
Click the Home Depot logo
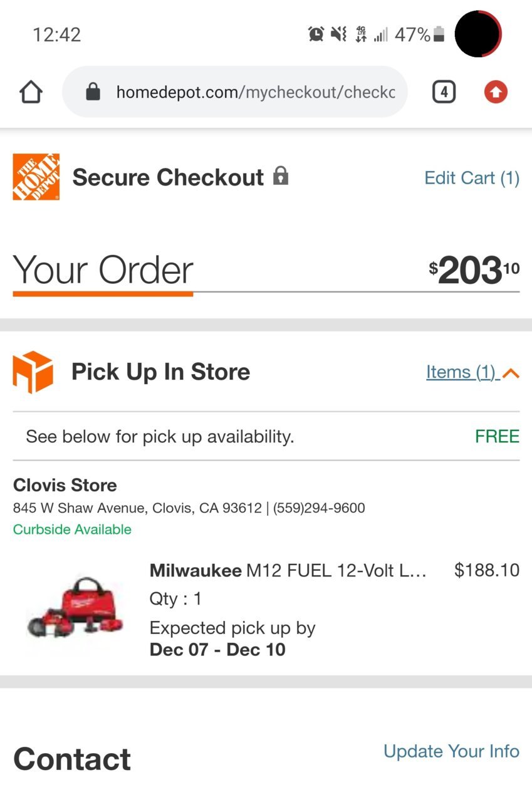point(36,177)
